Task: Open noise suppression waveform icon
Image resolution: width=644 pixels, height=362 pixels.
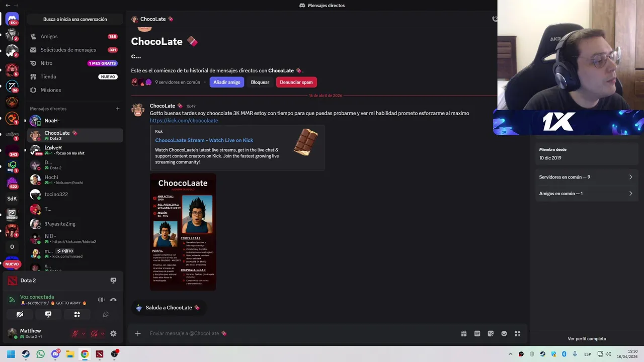Action: point(101,300)
